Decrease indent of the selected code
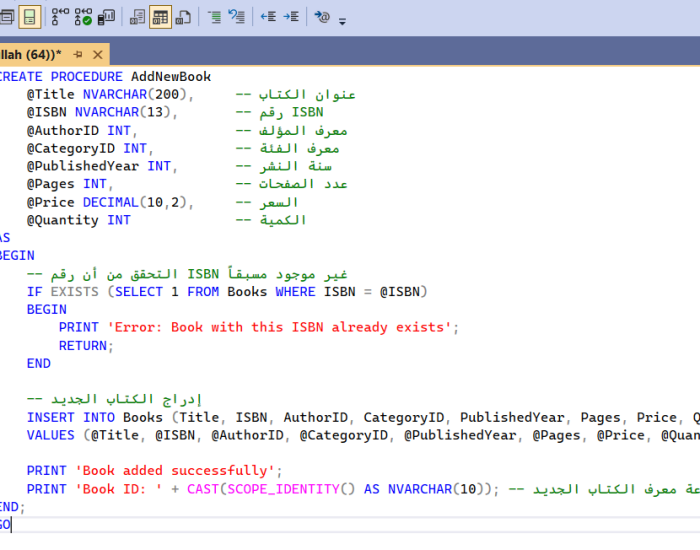The image size is (700, 550). tap(268, 17)
